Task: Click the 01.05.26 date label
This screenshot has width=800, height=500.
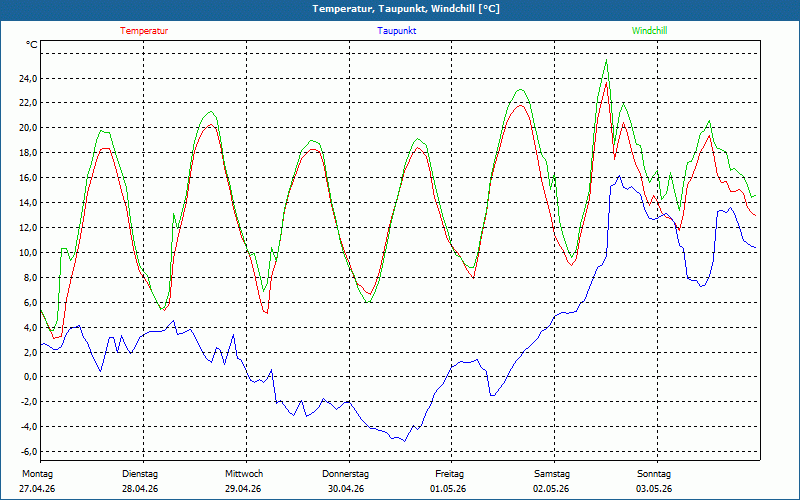Action: click(449, 489)
